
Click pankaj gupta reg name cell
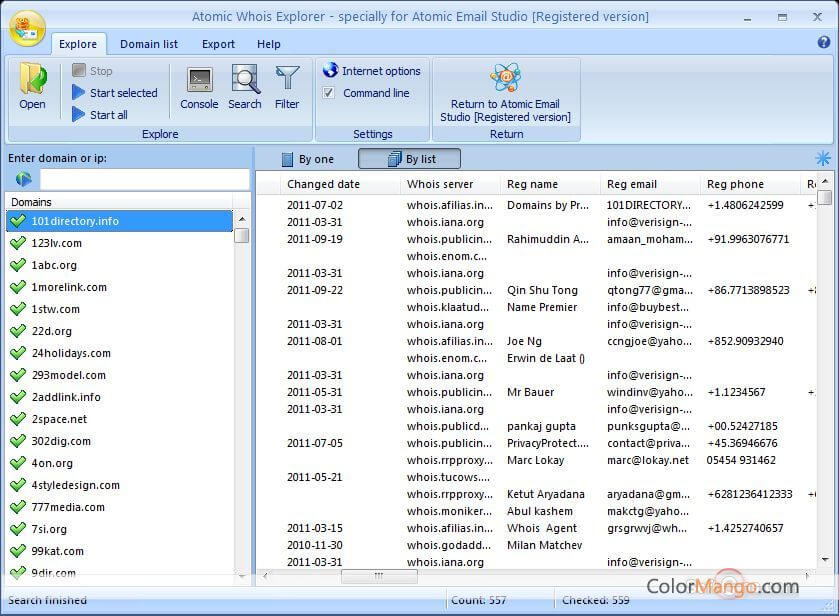541,426
